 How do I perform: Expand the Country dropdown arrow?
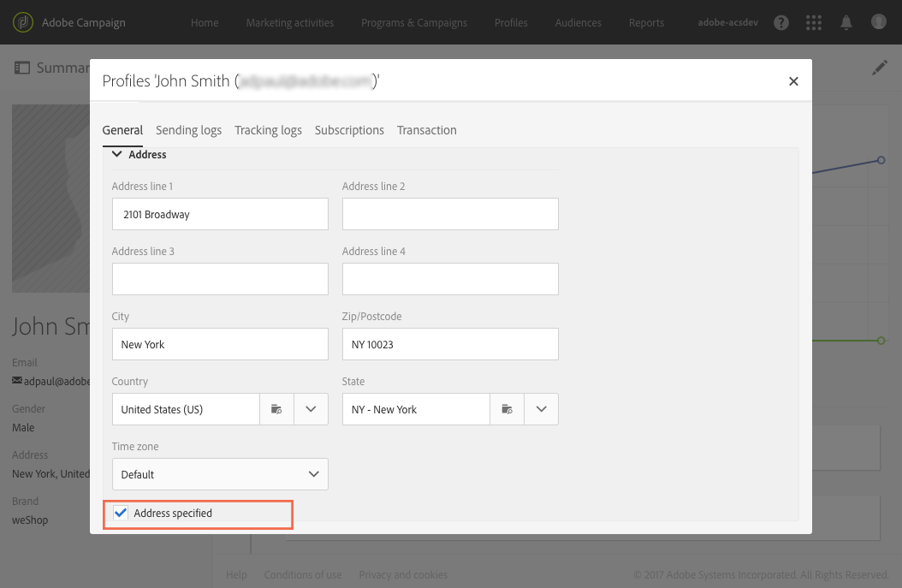click(312, 409)
